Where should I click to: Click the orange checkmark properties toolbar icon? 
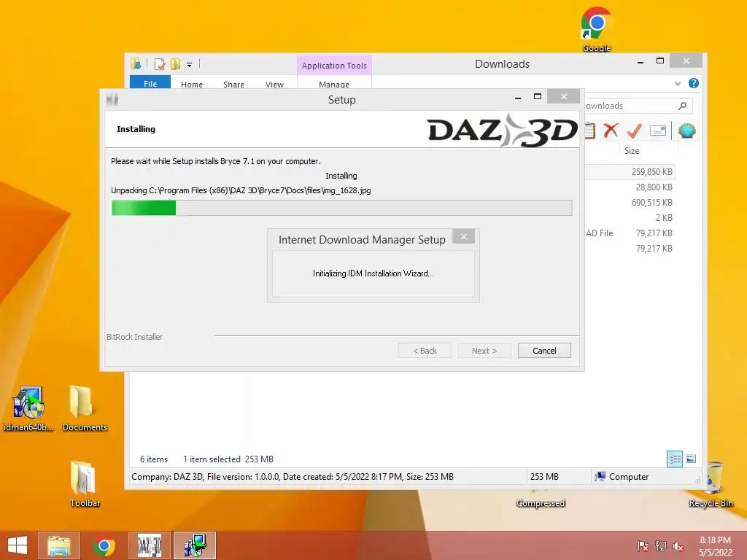point(634,131)
